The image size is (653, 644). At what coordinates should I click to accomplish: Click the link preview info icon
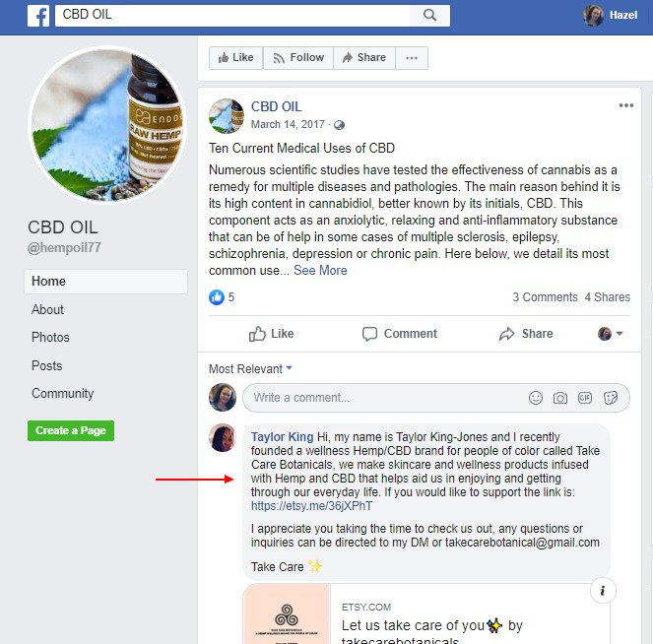603,590
